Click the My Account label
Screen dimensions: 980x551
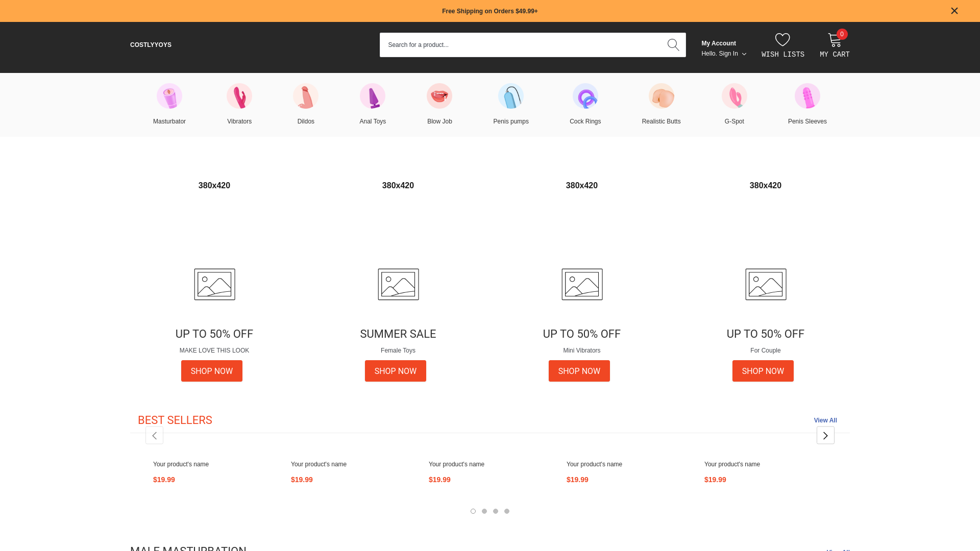(x=719, y=43)
